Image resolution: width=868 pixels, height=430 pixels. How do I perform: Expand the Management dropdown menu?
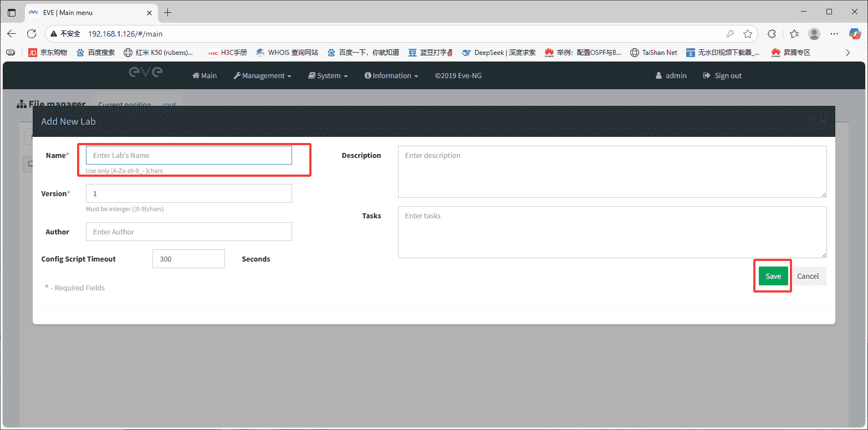tap(262, 76)
